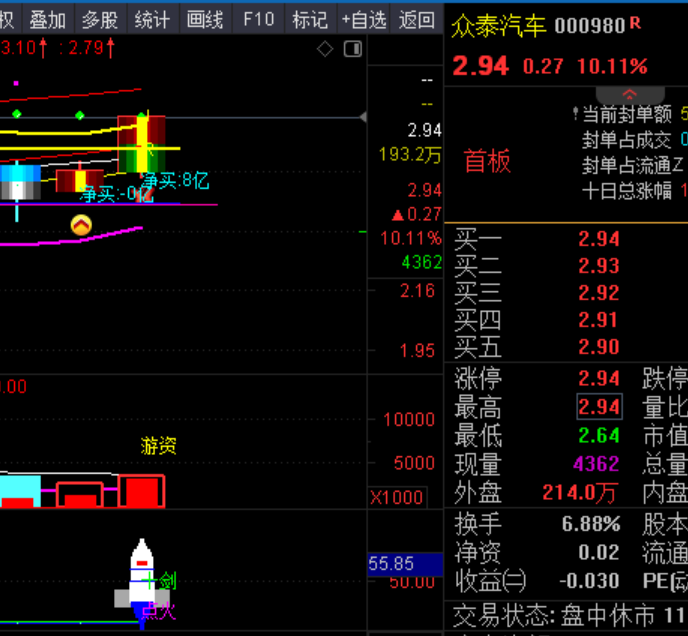Click the 10.11% change in header
The image size is (688, 636).
tap(612, 66)
